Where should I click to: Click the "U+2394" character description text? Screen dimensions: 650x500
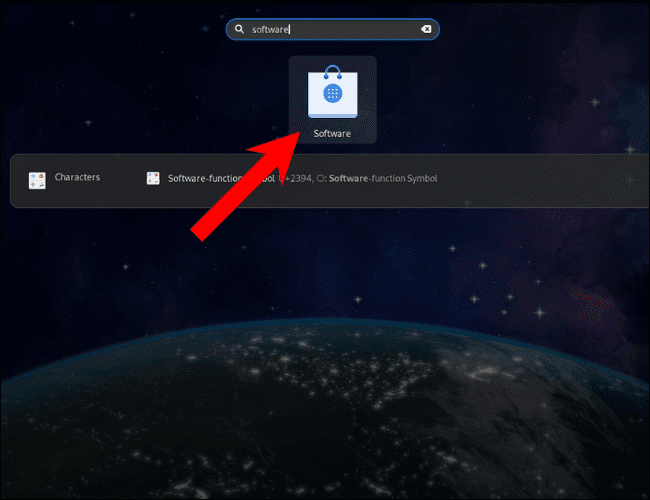point(358,179)
